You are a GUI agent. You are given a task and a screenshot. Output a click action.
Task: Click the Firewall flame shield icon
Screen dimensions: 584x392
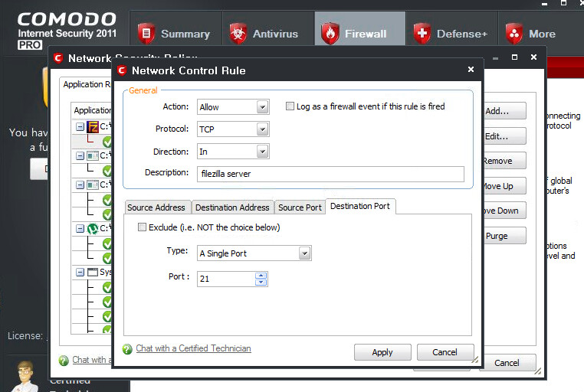330,34
